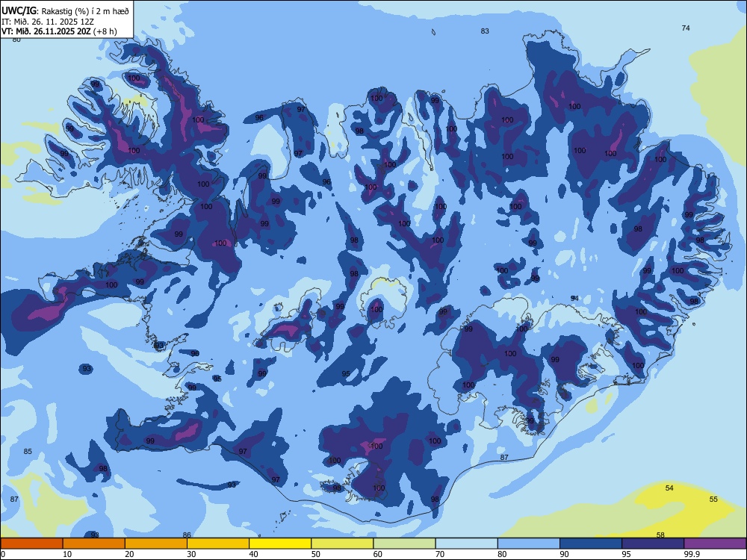Screen dimensions: 747x560
Task: Click the indigo 95–99.9 legend swatch
Action: [x=653, y=544]
